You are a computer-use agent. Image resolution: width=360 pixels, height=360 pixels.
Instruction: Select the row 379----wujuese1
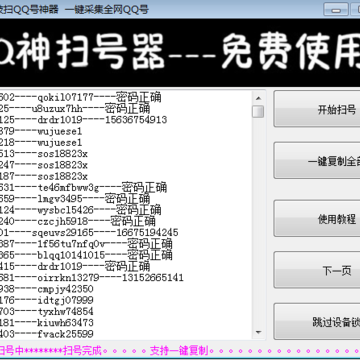click(41, 131)
